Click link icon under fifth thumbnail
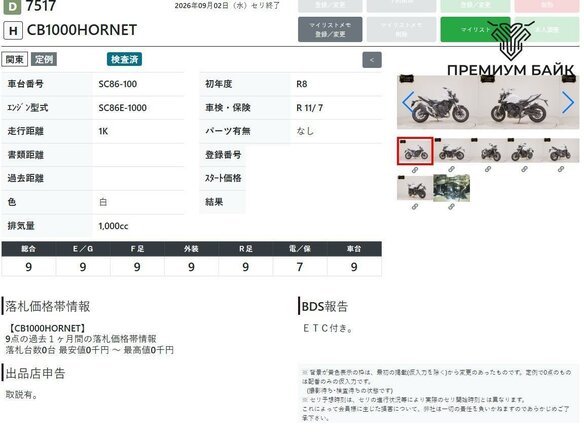This screenshot has height=438, width=584. point(561,169)
